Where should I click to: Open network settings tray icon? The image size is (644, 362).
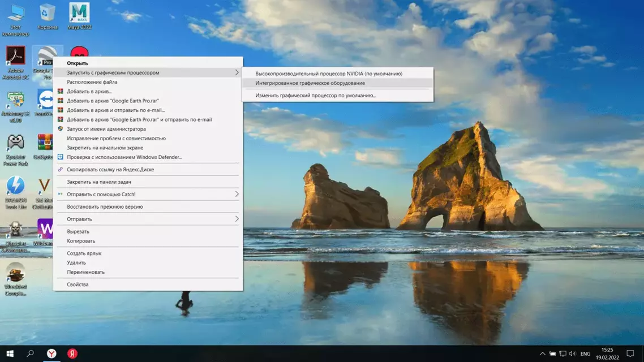(563, 354)
